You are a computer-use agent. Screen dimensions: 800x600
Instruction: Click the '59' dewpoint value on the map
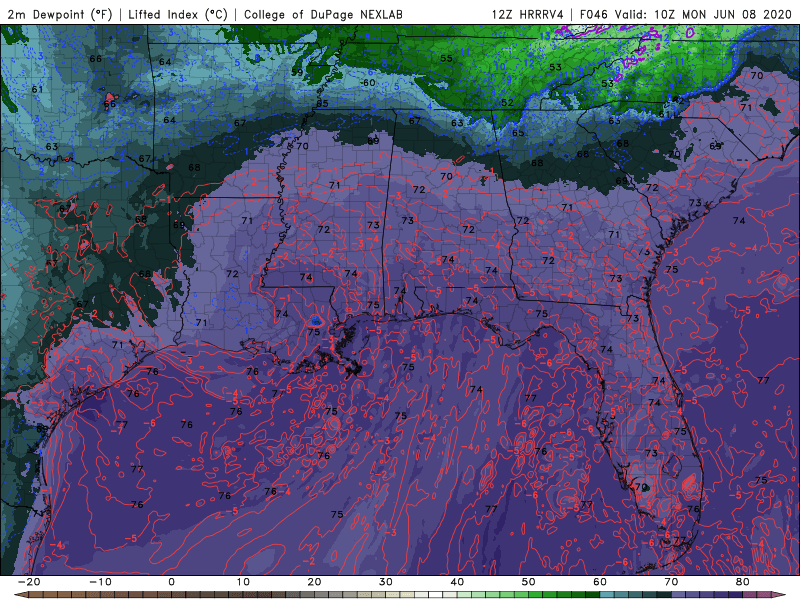coord(297,72)
